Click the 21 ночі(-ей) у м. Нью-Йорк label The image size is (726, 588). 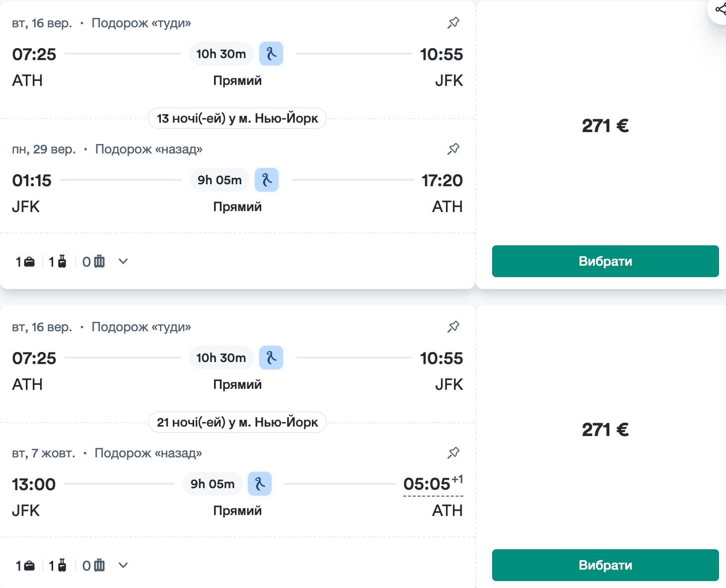(237, 423)
